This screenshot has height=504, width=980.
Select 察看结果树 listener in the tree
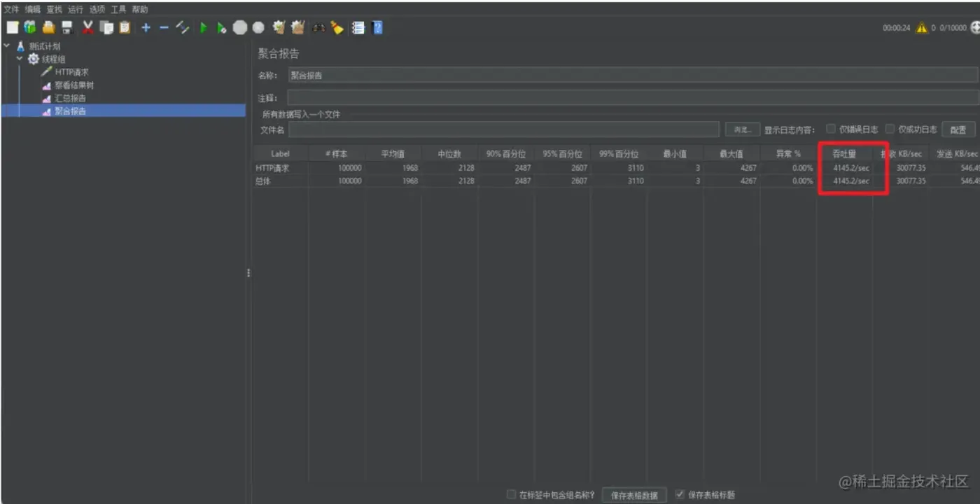coord(74,85)
